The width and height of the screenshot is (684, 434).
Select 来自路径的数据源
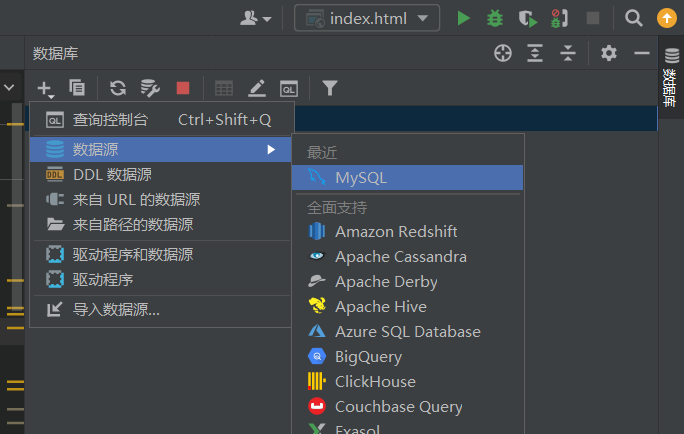tap(161, 225)
